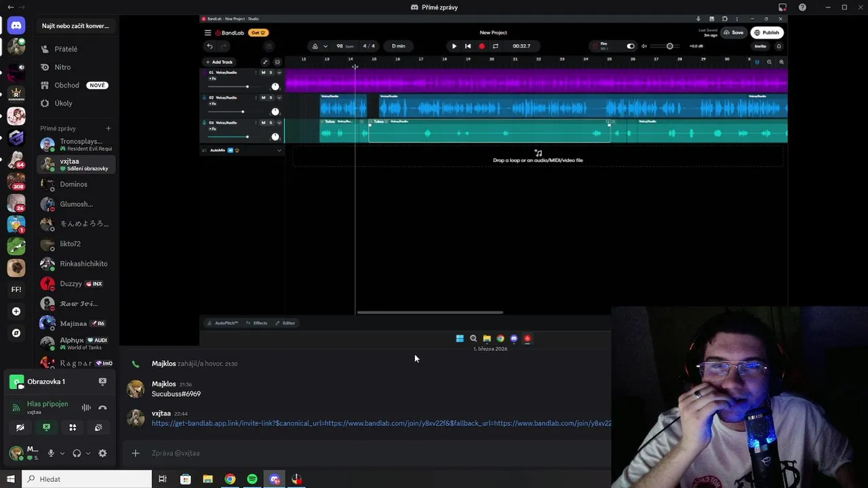868x488 pixels.
Task: Open Discord help question mark icon
Action: point(803,7)
